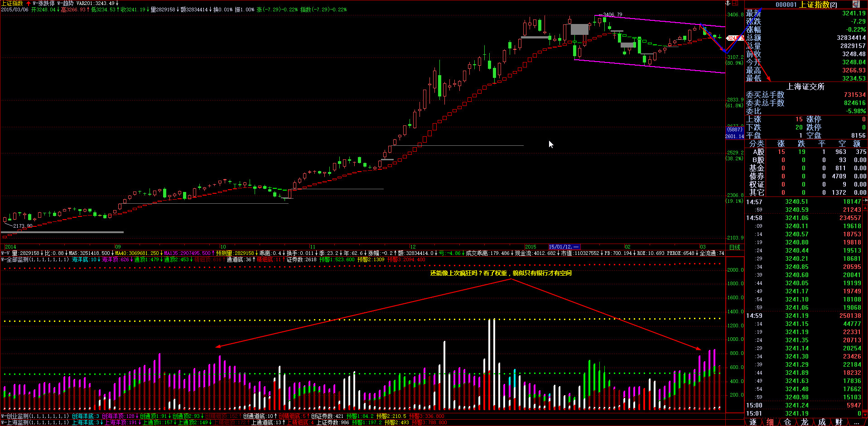The image size is (868, 426).
Task: Click the 日线 period label
Action: click(734, 247)
